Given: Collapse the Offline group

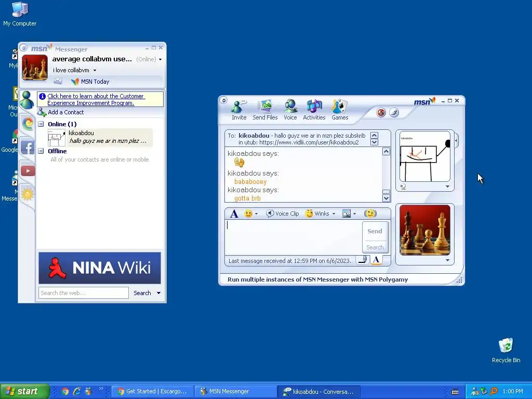Looking at the screenshot, I should point(41,151).
